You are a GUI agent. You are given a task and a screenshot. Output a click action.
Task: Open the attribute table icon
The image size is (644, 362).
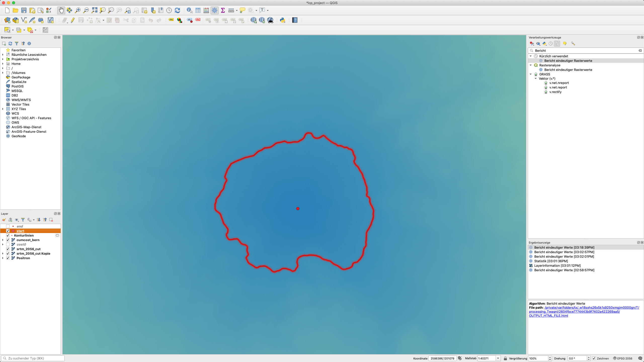click(x=198, y=10)
